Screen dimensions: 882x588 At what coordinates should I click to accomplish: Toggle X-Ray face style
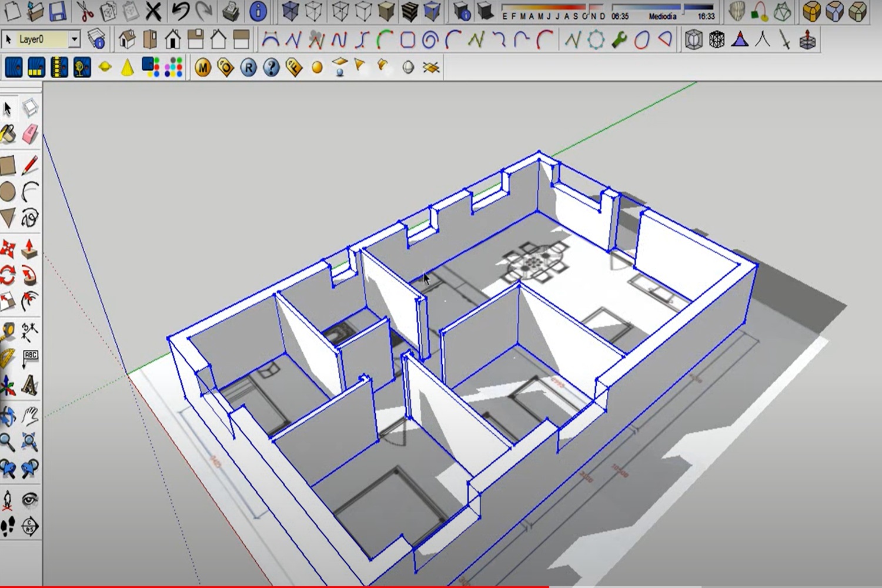(290, 11)
